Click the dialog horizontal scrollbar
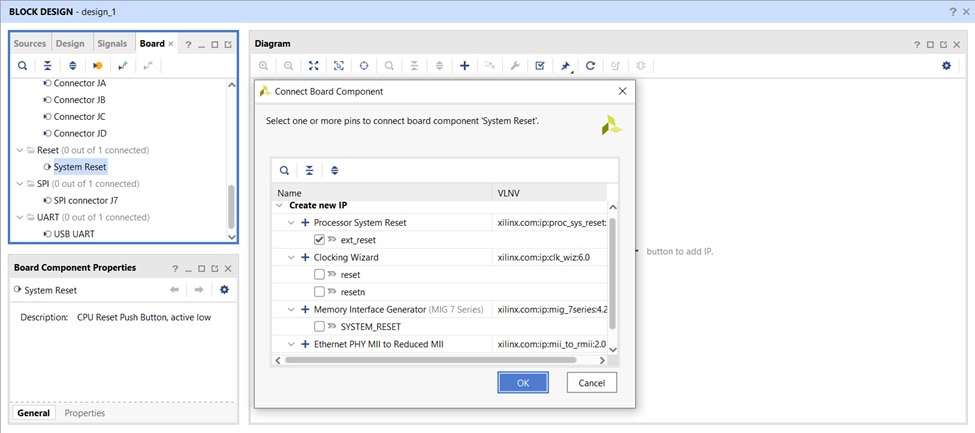 pos(430,360)
